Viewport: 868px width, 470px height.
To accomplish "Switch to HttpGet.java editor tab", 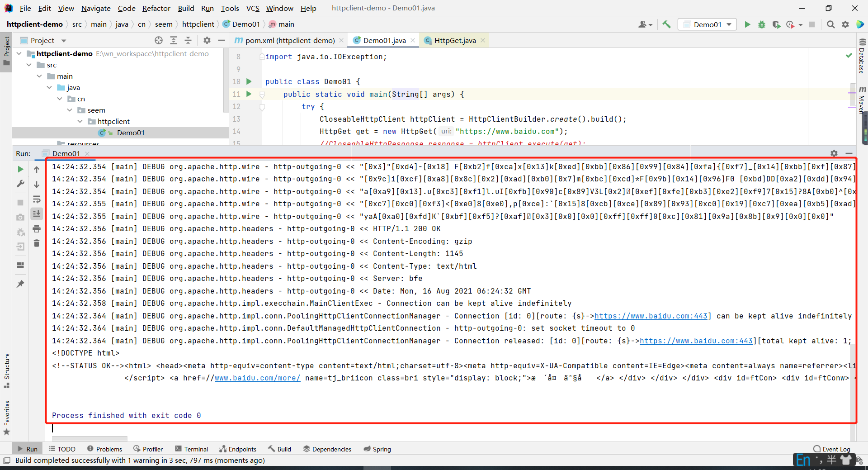I will tap(455, 40).
